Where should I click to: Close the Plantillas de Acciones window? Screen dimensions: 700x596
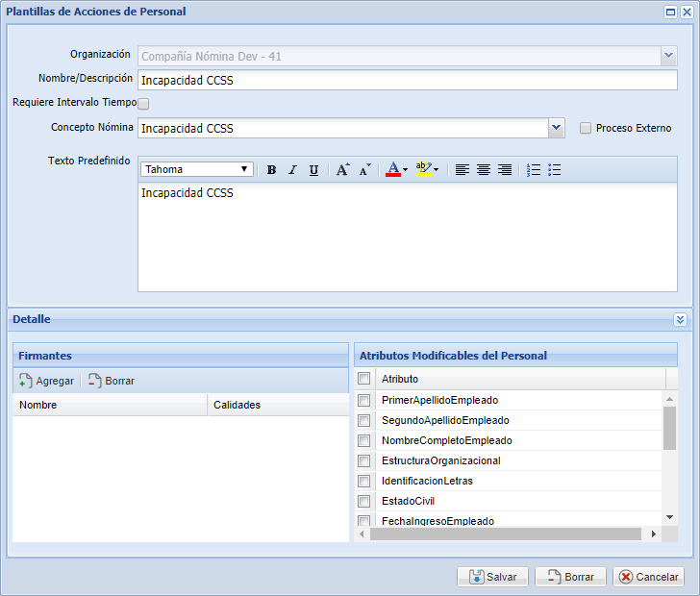[x=687, y=12]
